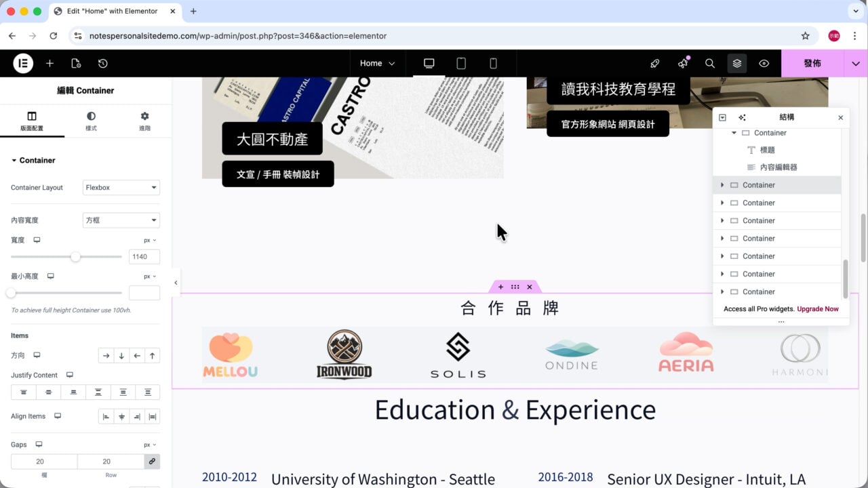This screenshot has width=868, height=488.
Task: Switch to the 樣式 style tab
Action: pyautogui.click(x=91, y=121)
